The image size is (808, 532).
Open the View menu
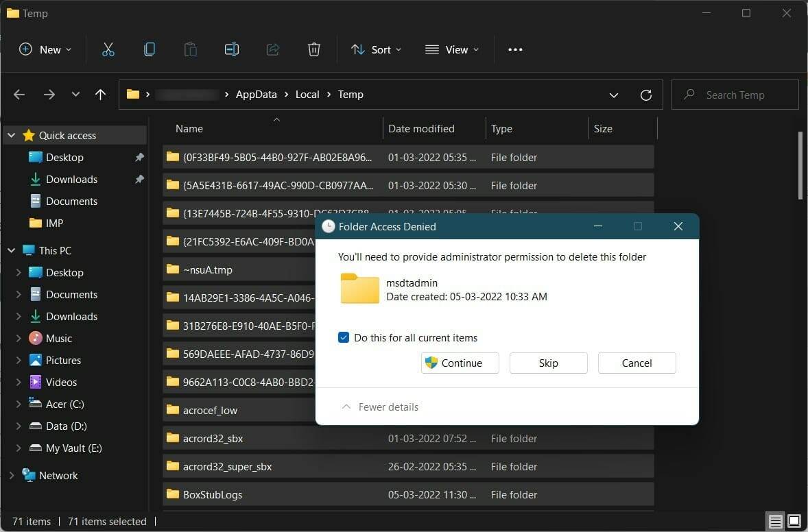pos(451,49)
